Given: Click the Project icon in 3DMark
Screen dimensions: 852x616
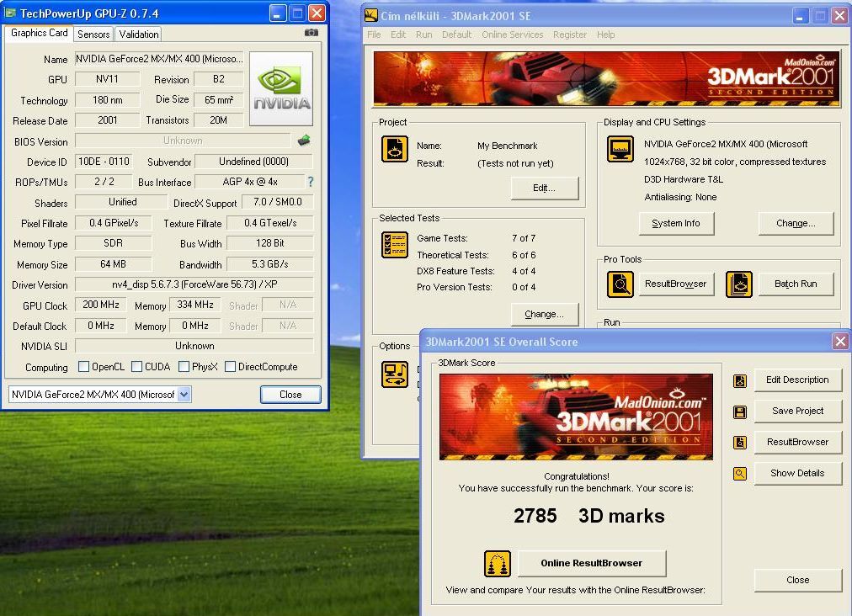Looking at the screenshot, I should click(395, 149).
